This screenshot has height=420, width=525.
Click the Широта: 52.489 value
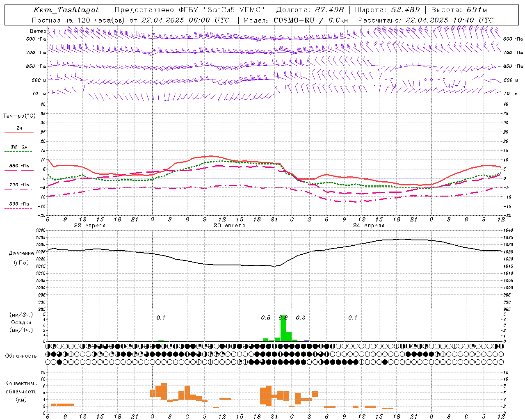click(387, 10)
